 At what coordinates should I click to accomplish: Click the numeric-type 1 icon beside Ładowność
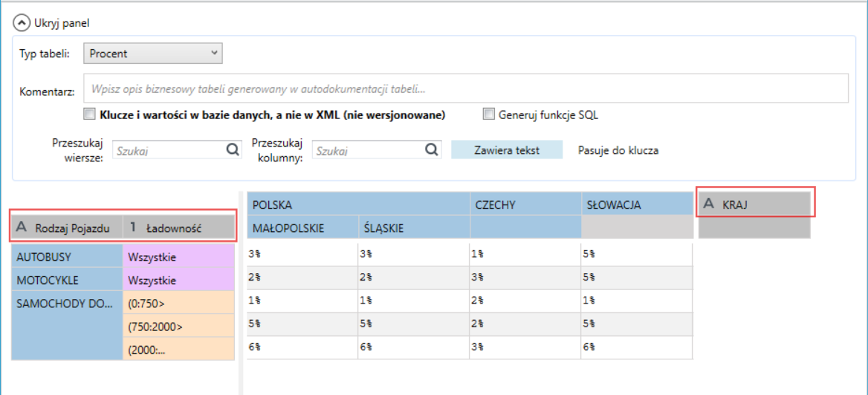click(x=133, y=227)
